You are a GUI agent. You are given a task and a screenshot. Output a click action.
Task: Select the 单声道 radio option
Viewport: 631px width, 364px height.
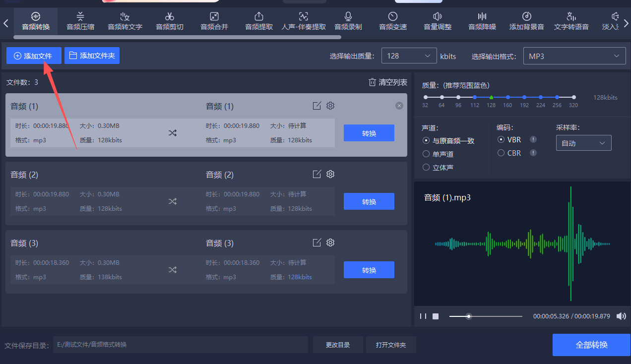click(426, 154)
